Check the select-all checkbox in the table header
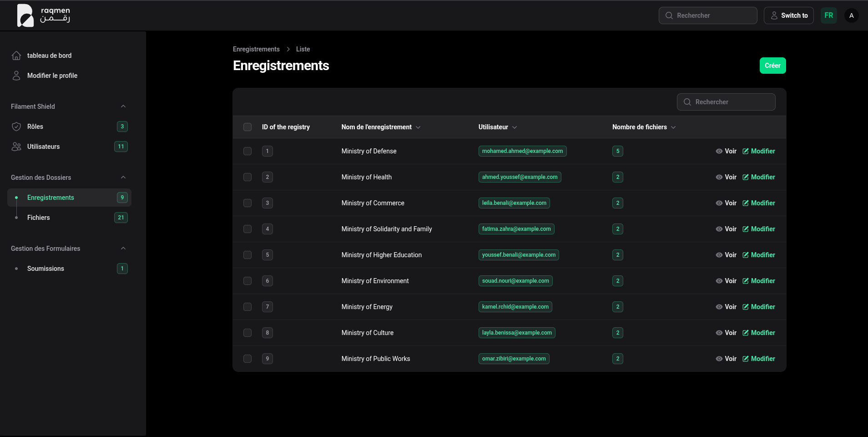The width and height of the screenshot is (868, 437). pyautogui.click(x=247, y=127)
